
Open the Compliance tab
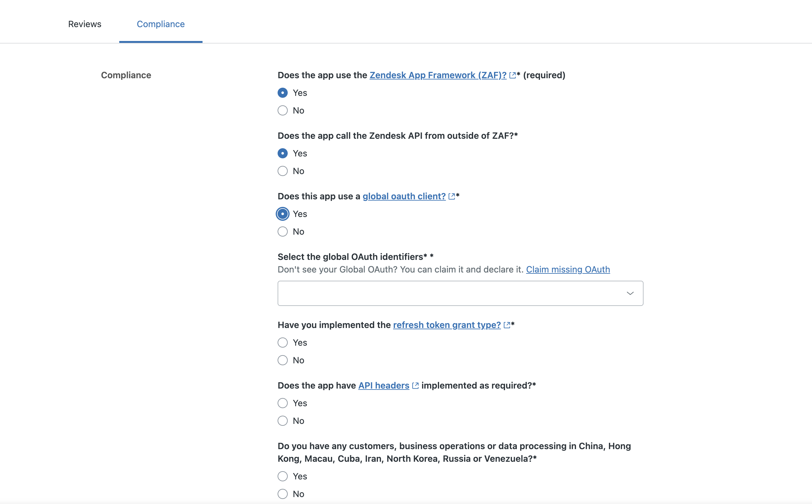(x=161, y=24)
